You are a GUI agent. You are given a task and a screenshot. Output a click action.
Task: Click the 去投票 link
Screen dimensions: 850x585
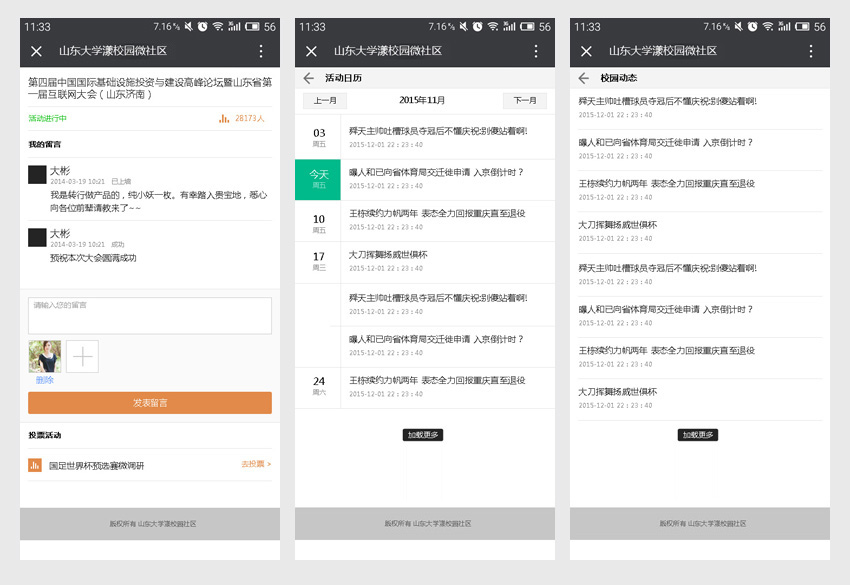click(x=256, y=465)
